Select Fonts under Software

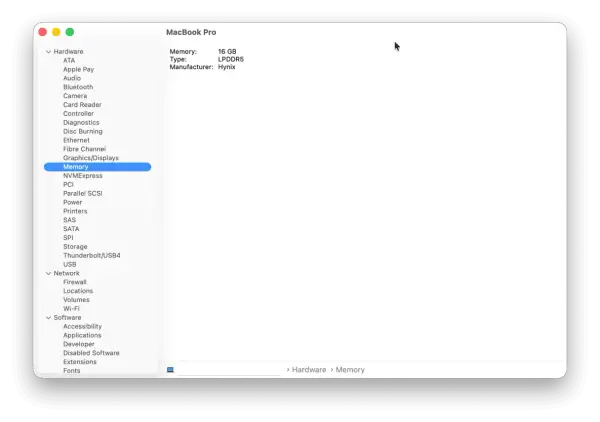click(72, 370)
